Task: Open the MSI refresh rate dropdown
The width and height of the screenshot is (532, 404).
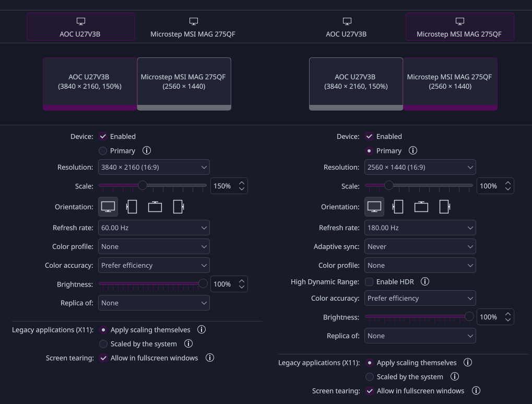Action: click(420, 228)
